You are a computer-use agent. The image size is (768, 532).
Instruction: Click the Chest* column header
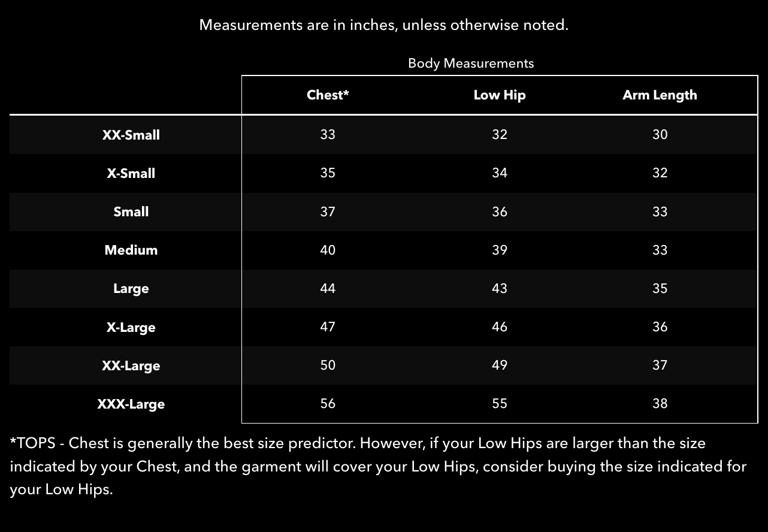(x=328, y=95)
